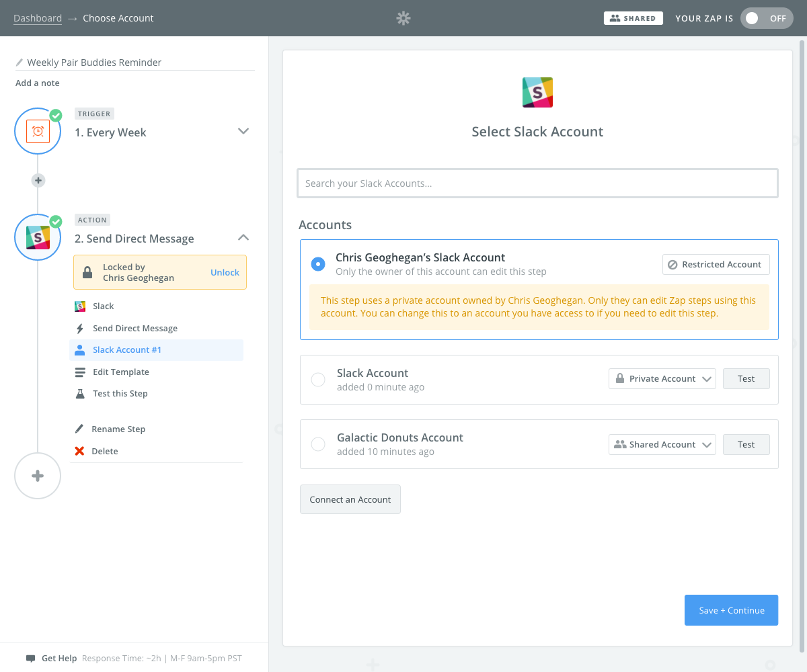Click the people icon on the Shared badge

coord(615,18)
